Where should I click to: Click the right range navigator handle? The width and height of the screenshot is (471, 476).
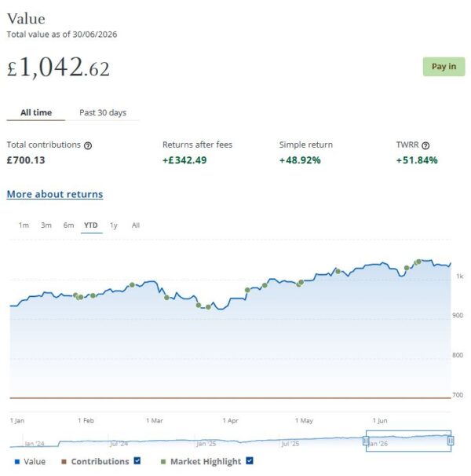(x=451, y=441)
